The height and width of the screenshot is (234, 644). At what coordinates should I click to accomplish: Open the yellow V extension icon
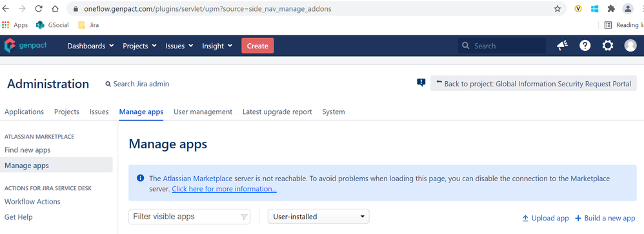[578, 8]
